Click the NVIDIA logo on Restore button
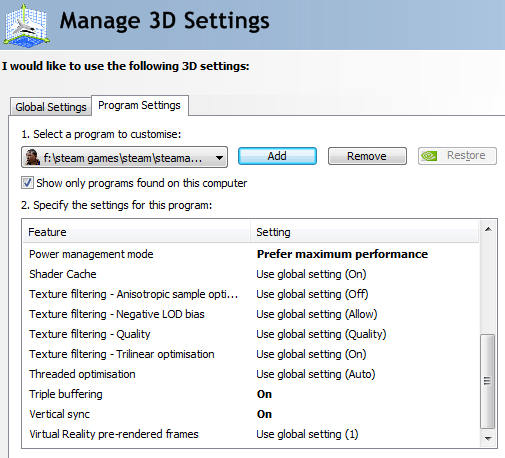 coord(429,156)
